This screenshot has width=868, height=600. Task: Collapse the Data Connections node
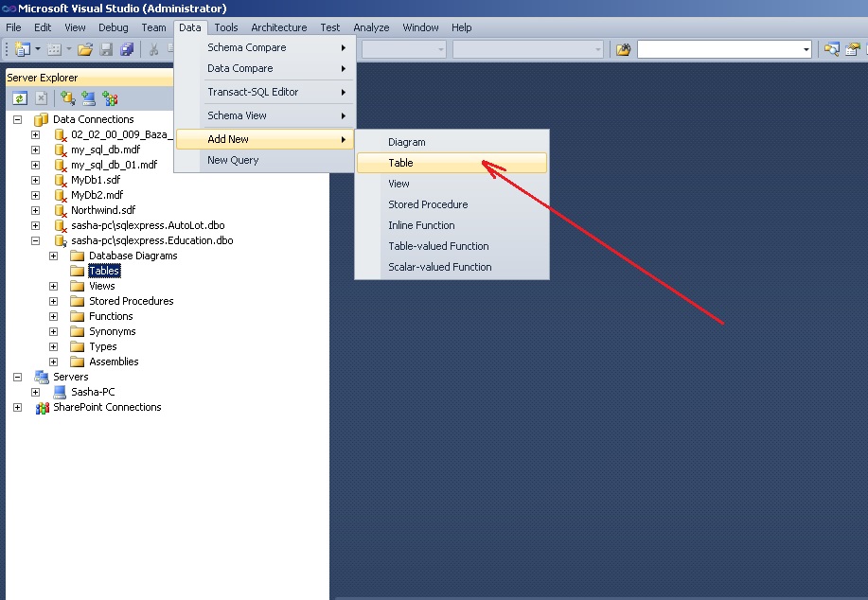click(18, 119)
